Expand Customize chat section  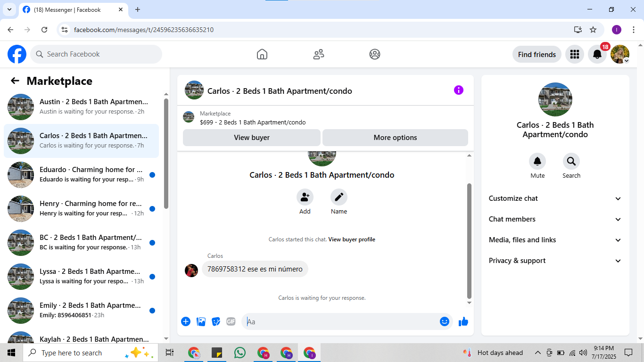click(555, 198)
